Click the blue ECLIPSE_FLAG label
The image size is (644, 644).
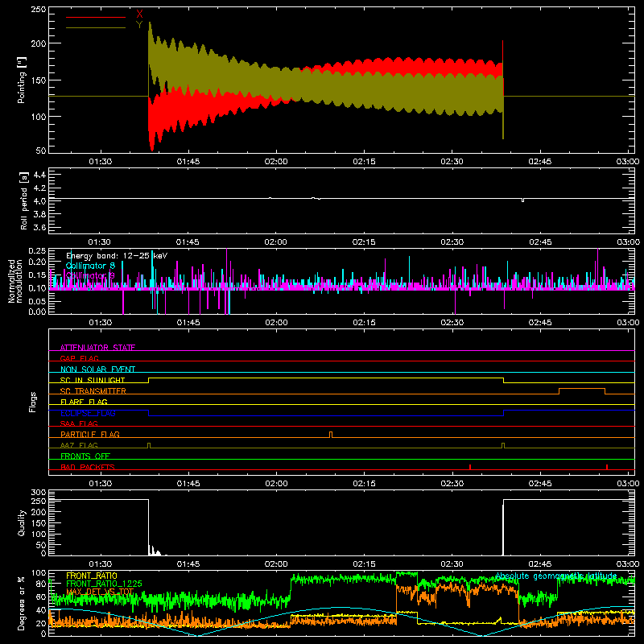(x=88, y=413)
